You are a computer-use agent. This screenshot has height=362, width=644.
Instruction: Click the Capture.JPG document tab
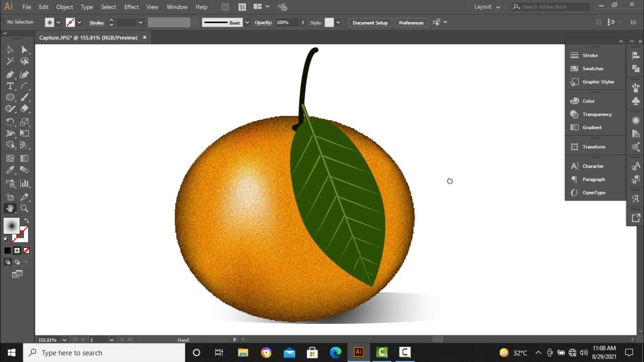[89, 38]
